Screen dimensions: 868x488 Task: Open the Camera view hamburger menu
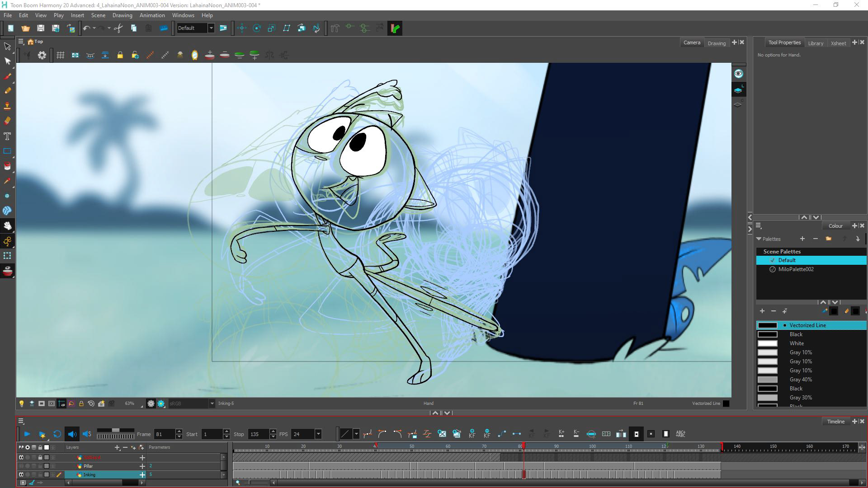(x=21, y=42)
